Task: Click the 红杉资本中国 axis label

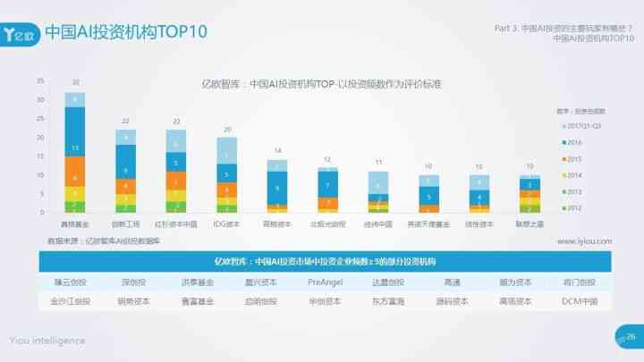Action: click(x=176, y=224)
